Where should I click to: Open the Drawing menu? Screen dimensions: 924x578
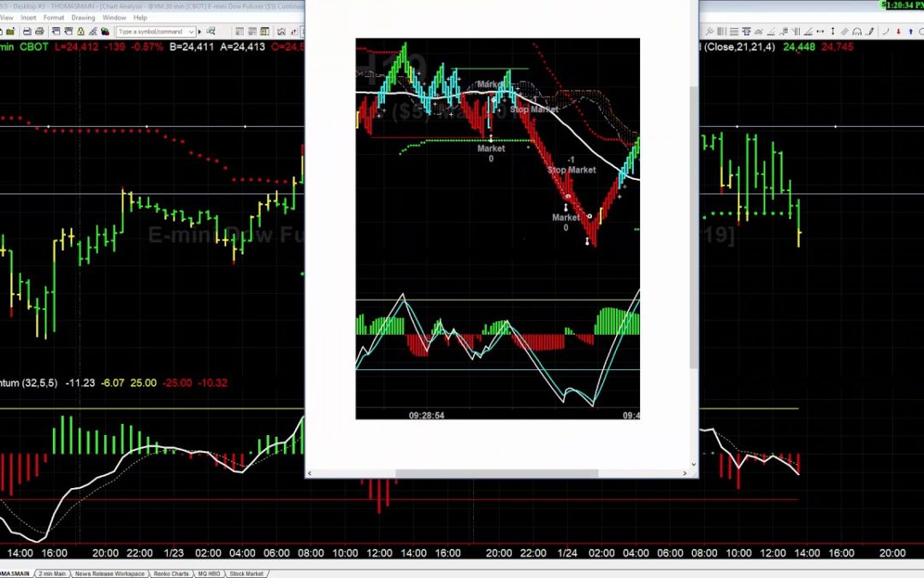click(83, 17)
